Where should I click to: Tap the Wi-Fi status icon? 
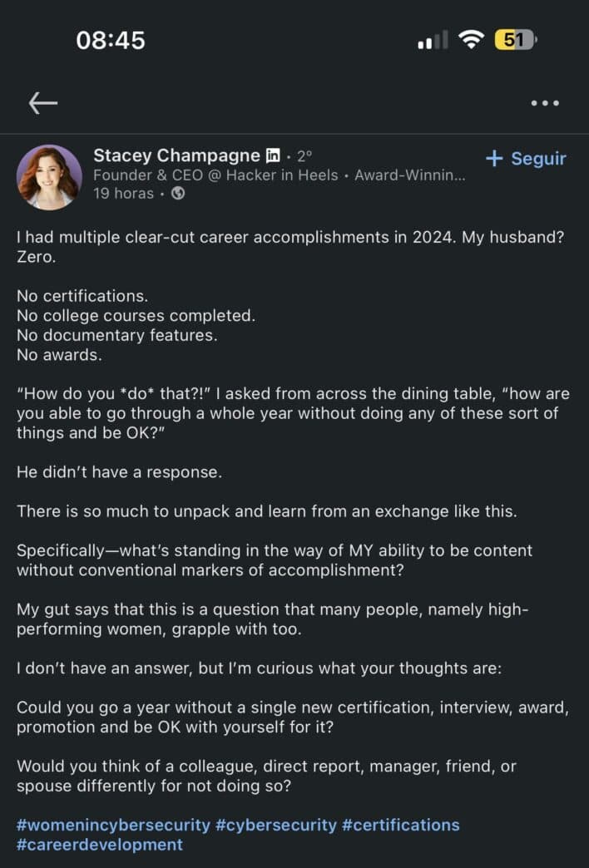tap(473, 39)
